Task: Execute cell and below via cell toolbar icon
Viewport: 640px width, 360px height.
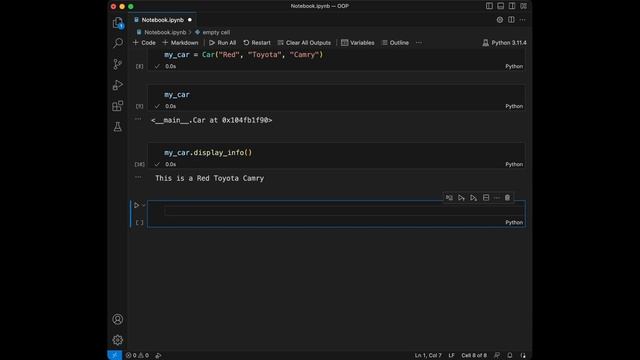Action: pos(473,198)
